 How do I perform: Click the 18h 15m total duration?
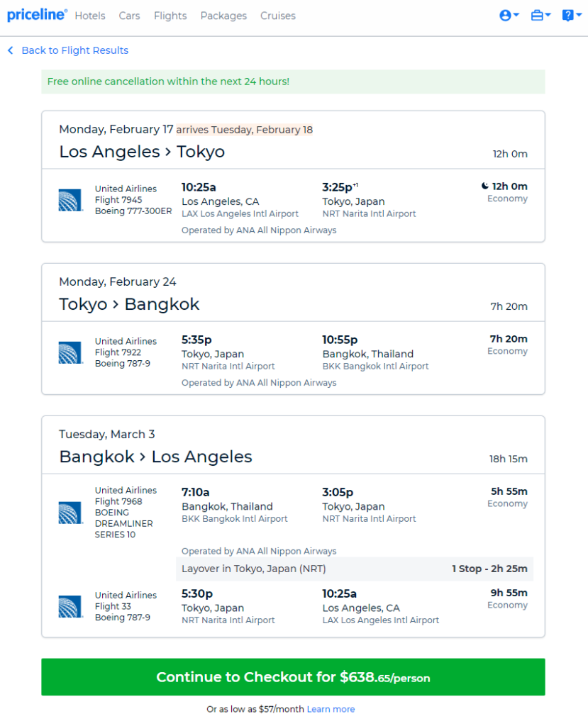click(x=509, y=459)
